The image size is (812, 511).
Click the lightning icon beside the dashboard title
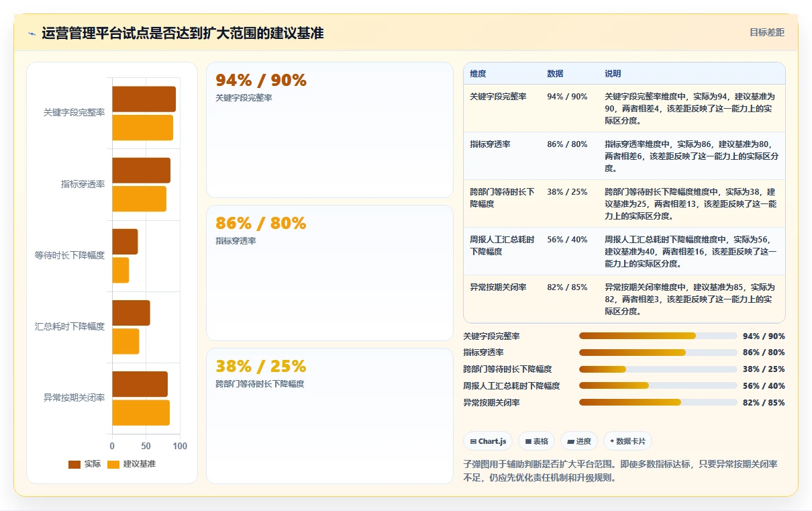tap(32, 34)
